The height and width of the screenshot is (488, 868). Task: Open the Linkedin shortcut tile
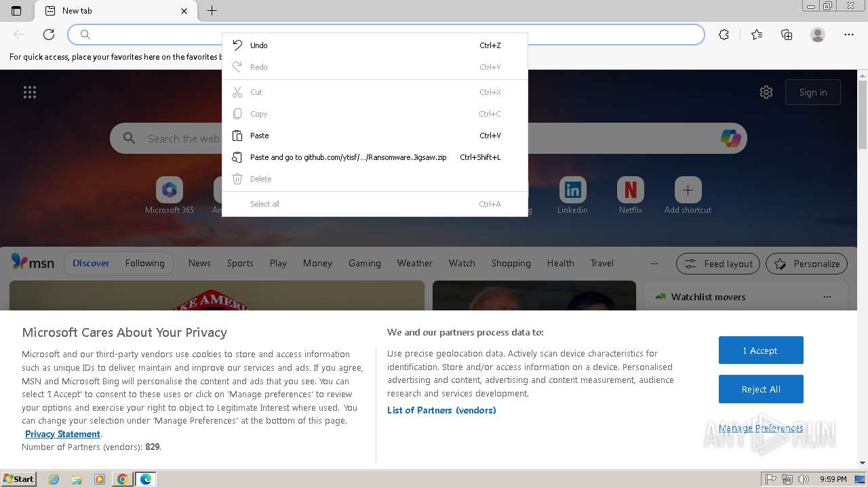coord(572,195)
